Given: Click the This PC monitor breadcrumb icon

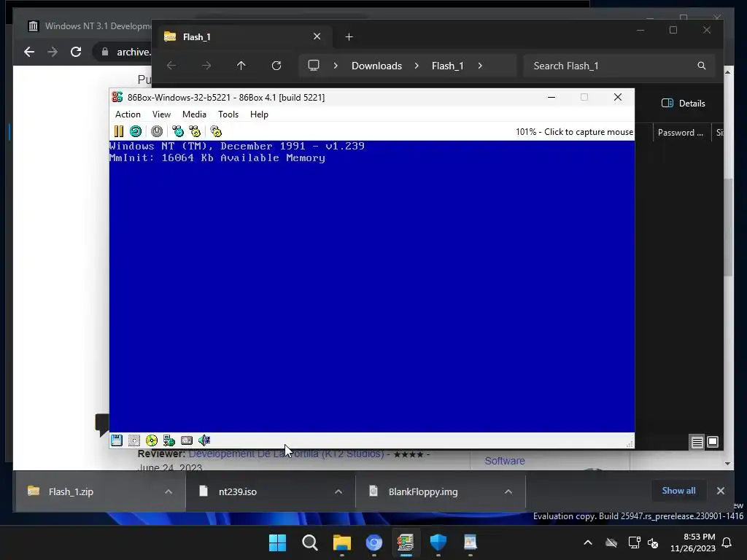Looking at the screenshot, I should 314,65.
